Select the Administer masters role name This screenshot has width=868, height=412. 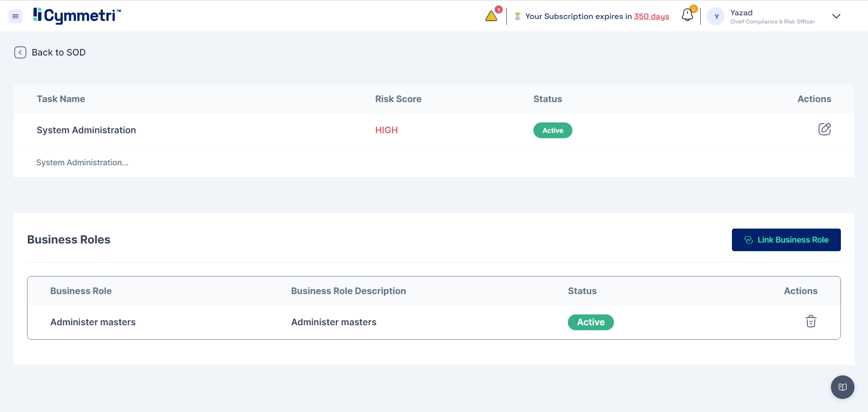pyautogui.click(x=93, y=322)
